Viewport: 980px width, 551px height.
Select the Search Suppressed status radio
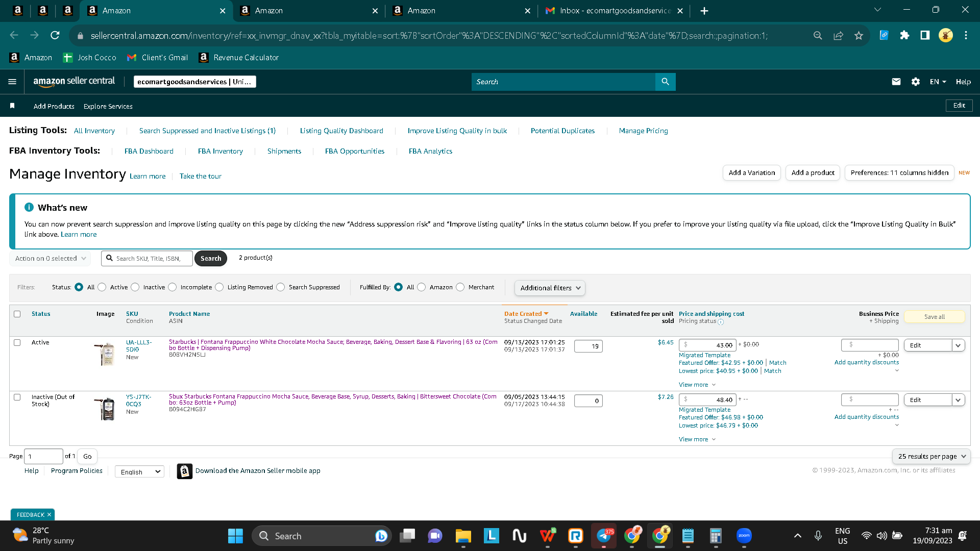[x=281, y=287]
